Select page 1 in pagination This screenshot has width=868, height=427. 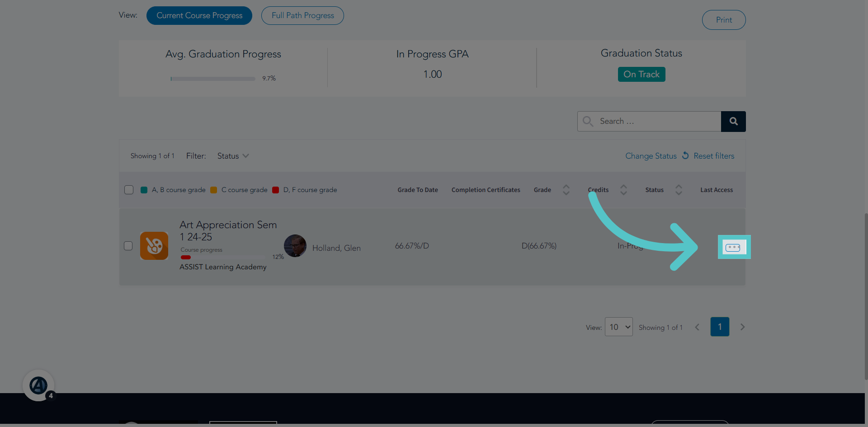click(720, 327)
